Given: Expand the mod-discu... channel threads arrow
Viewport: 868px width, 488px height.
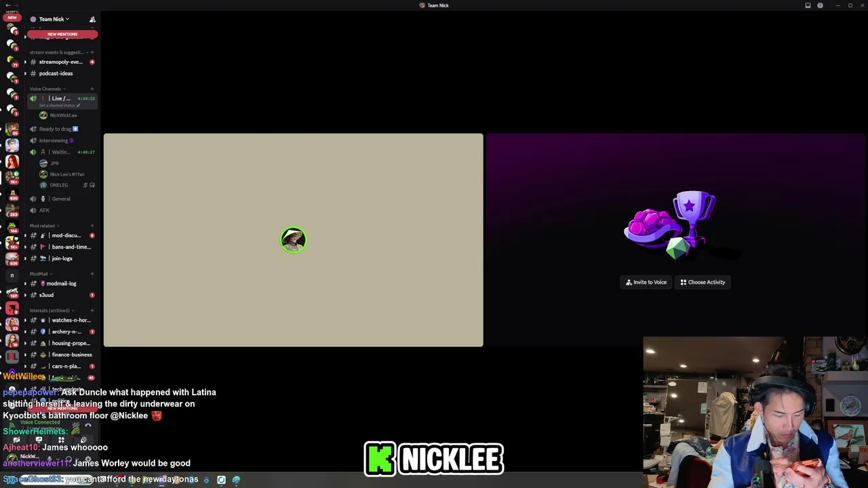Looking at the screenshot, I should [x=25, y=236].
